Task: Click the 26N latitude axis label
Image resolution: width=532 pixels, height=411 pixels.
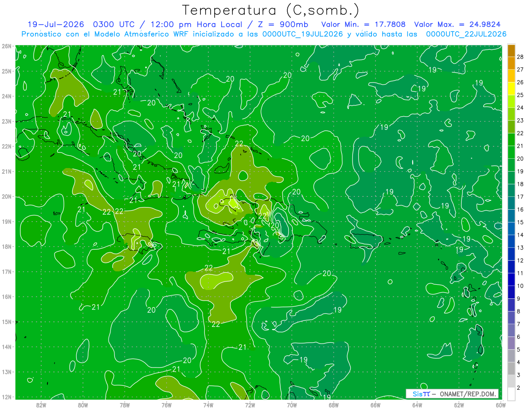Action: [7, 46]
